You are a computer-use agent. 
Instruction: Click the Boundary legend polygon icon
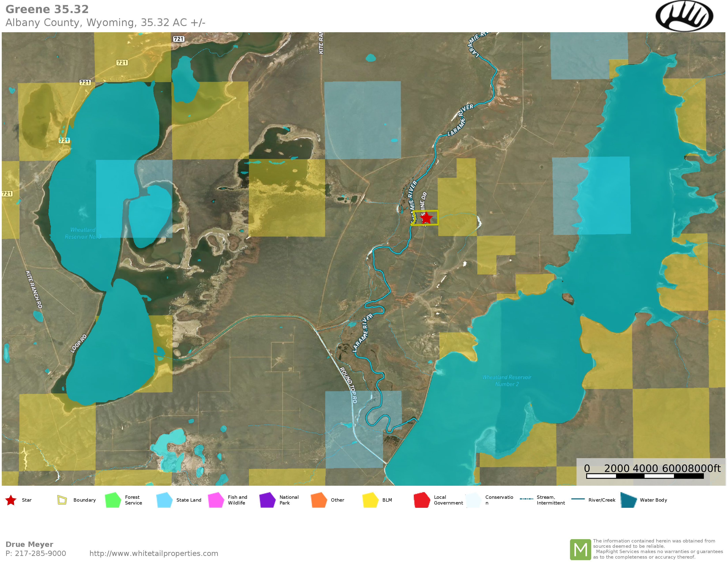pyautogui.click(x=62, y=500)
